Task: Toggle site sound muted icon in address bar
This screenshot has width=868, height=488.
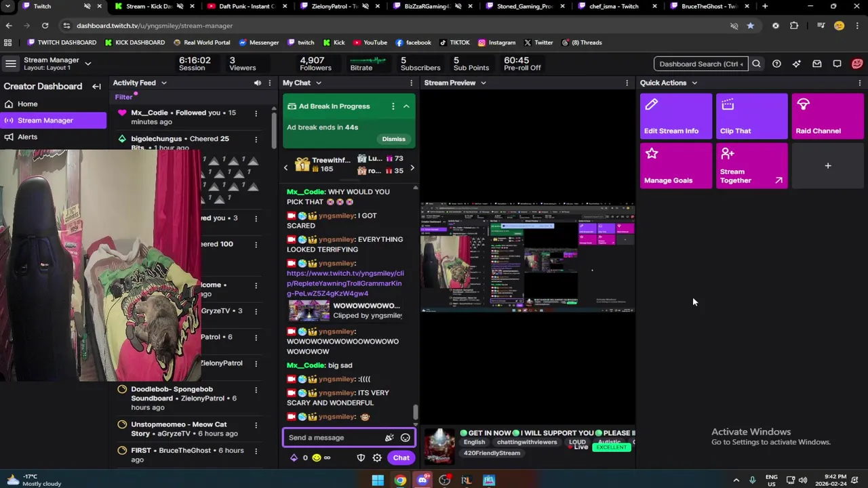Action: [734, 26]
